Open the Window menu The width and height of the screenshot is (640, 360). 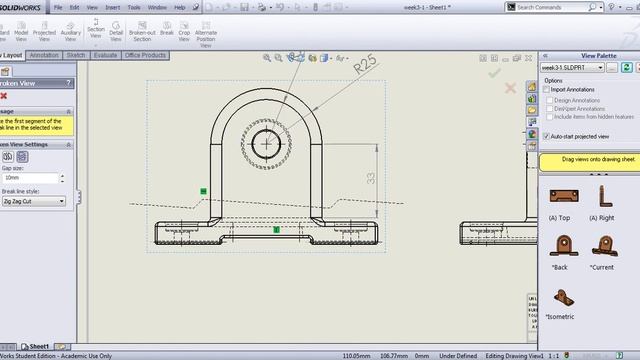click(157, 7)
